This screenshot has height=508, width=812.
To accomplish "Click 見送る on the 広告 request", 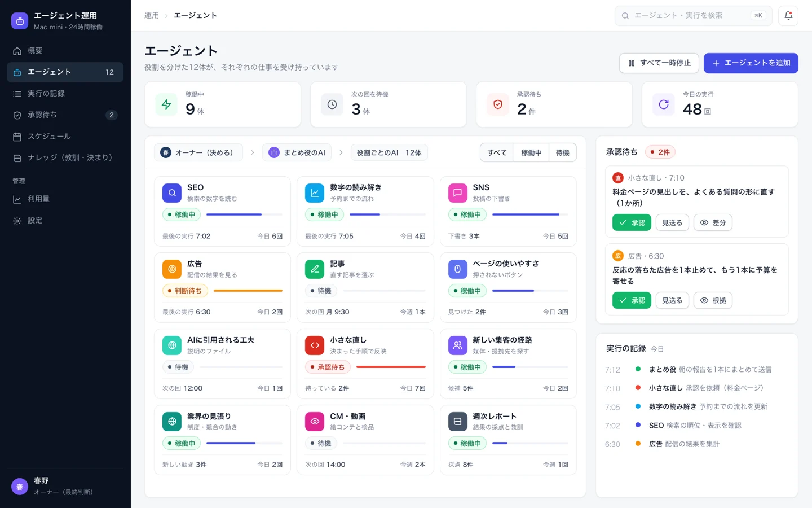I will (x=672, y=300).
